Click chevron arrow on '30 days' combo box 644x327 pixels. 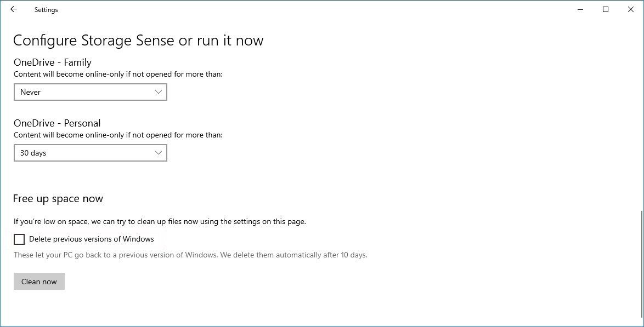[x=159, y=153]
